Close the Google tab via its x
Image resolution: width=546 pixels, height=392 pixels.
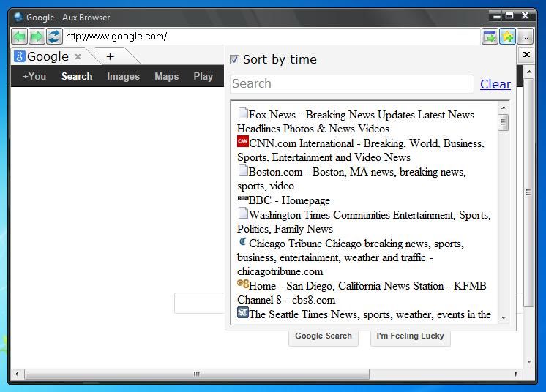[x=78, y=56]
